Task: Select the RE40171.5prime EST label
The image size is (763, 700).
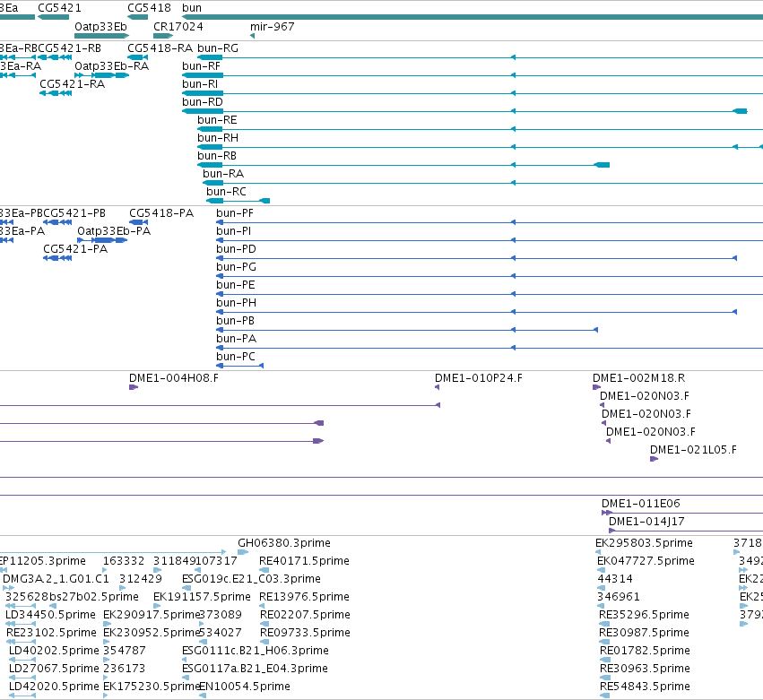Action: pos(304,561)
